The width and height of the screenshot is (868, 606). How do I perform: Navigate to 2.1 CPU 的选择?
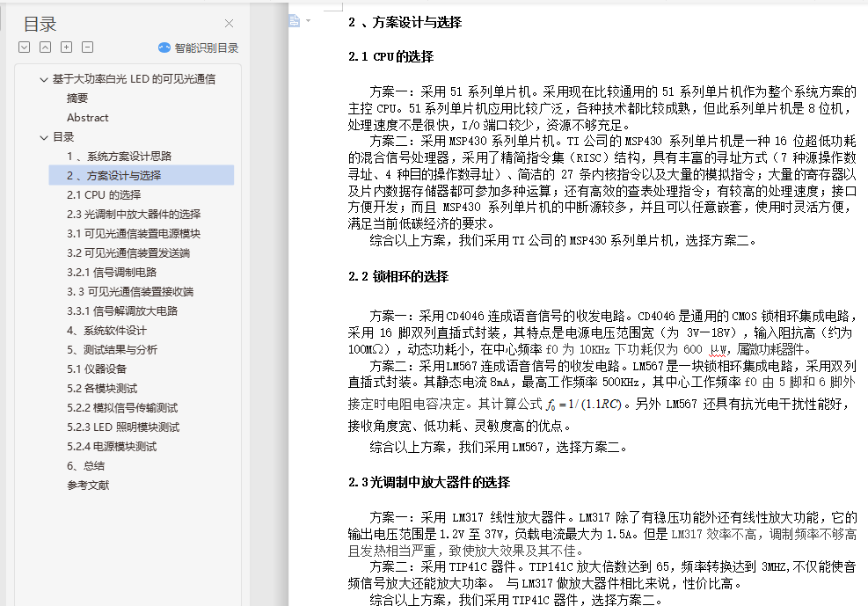104,194
